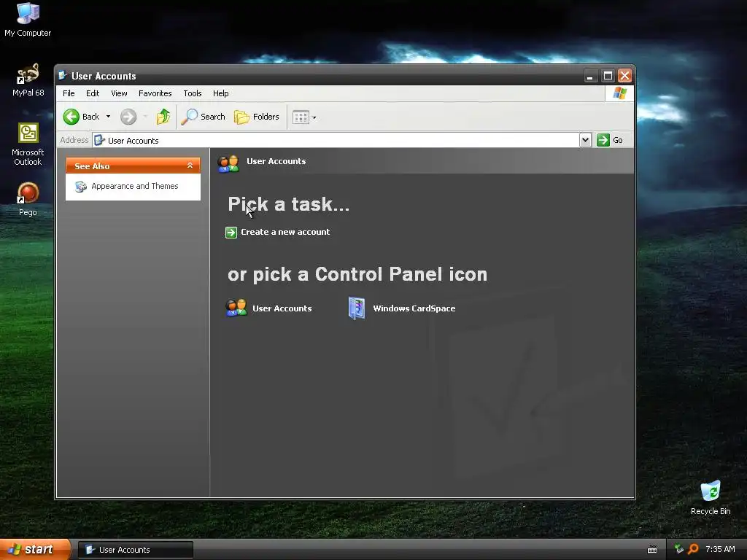Toggle the Folders pane
This screenshot has width=747, height=560.
pyautogui.click(x=256, y=117)
